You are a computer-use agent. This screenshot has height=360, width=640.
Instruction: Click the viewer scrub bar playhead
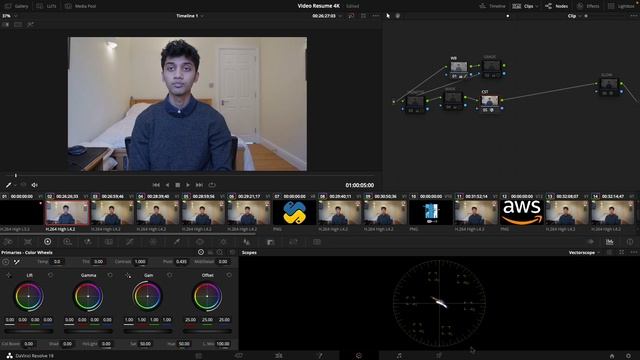[x=16, y=176]
